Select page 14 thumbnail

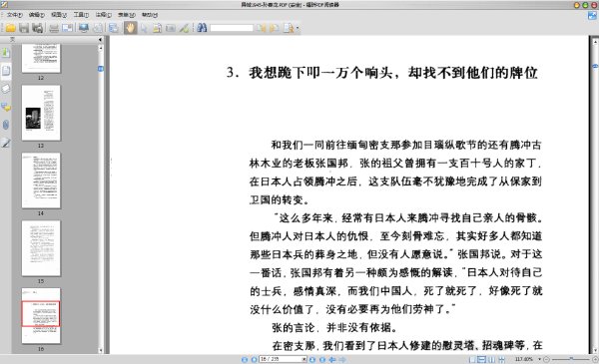tap(41, 181)
